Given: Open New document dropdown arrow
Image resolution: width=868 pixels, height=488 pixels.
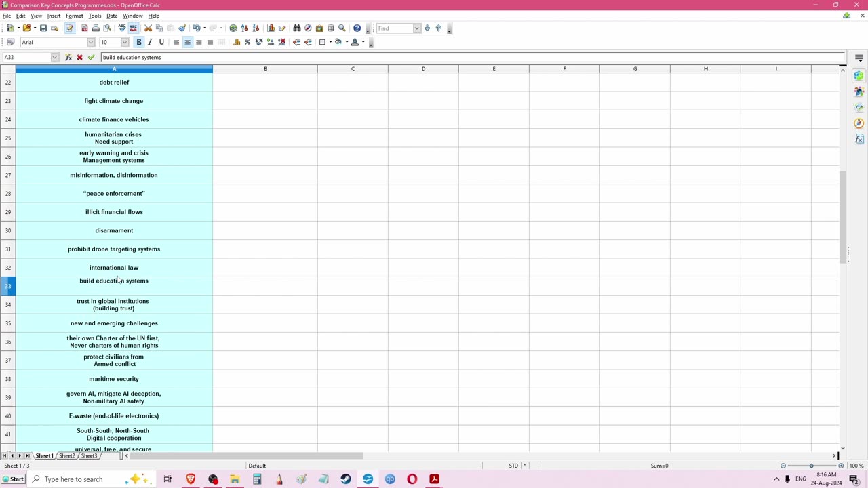Looking at the screenshot, I should pos(18,28).
